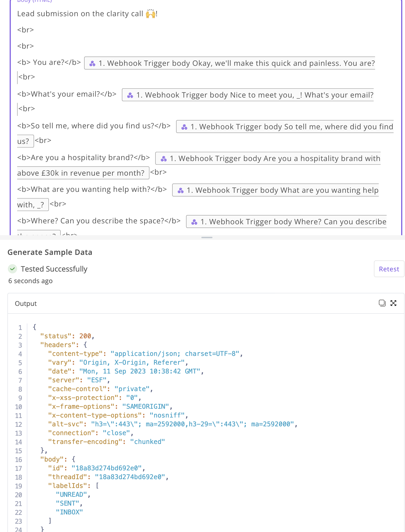Click the "id": "18a83d274bd692e0" line

(x=97, y=468)
